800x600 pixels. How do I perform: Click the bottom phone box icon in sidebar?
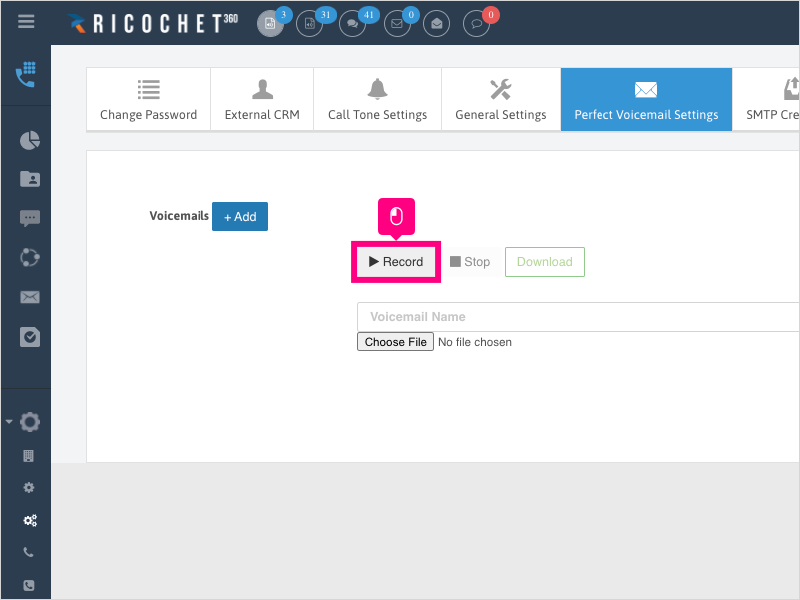pyautogui.click(x=29, y=585)
